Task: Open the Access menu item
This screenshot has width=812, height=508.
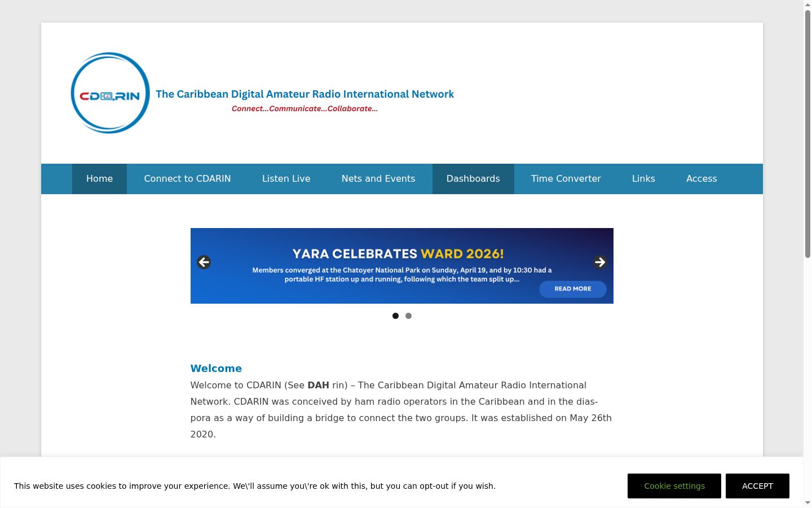Action: tap(701, 179)
